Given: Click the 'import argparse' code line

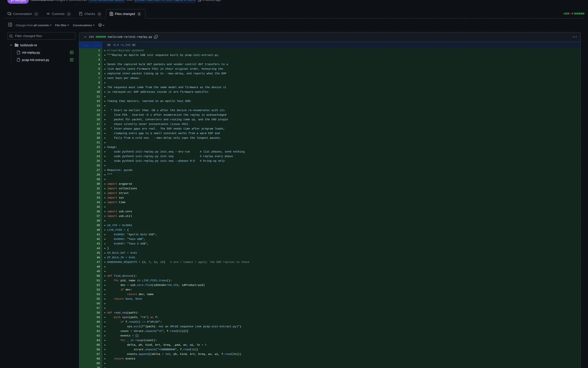Looking at the screenshot, I should point(119,184).
